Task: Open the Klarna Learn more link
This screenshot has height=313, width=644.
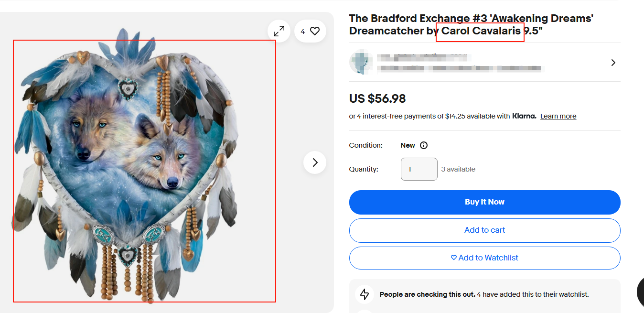Action: tap(558, 116)
